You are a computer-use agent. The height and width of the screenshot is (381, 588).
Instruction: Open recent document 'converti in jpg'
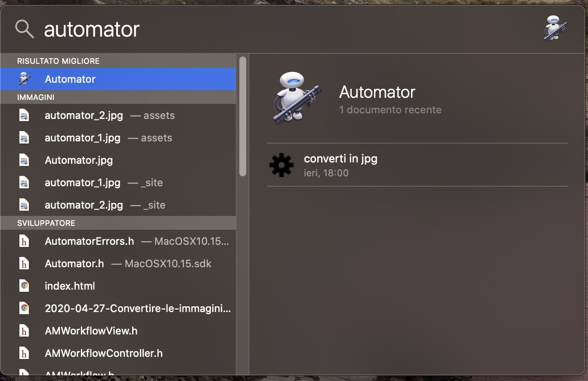coord(418,165)
